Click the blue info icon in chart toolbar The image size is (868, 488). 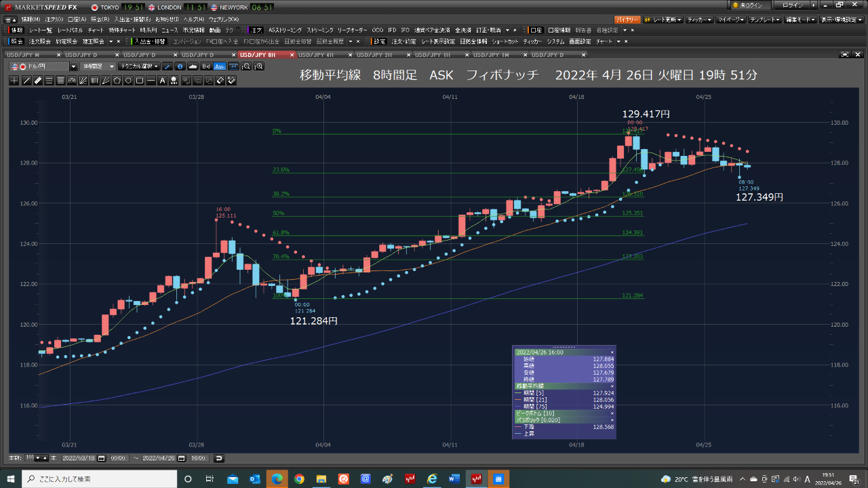[x=180, y=66]
